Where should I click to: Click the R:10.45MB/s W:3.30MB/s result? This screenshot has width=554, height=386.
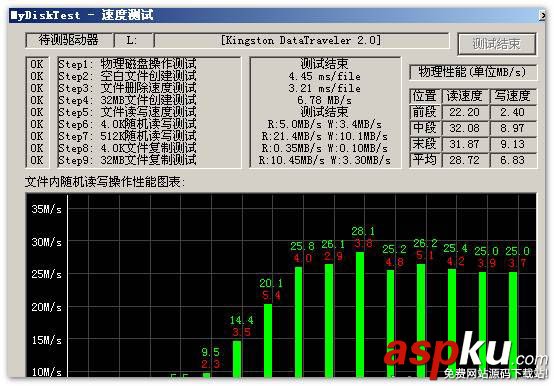324,160
